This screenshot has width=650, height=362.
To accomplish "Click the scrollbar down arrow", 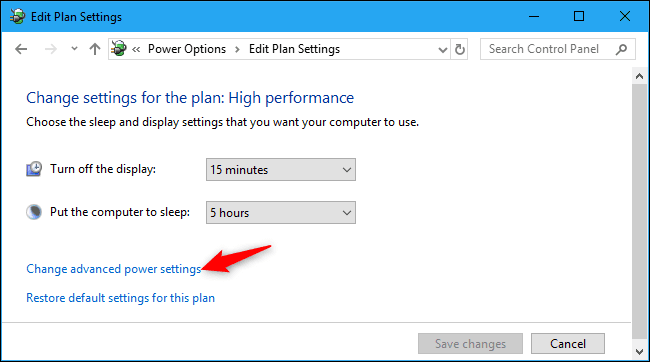I will coord(639,352).
